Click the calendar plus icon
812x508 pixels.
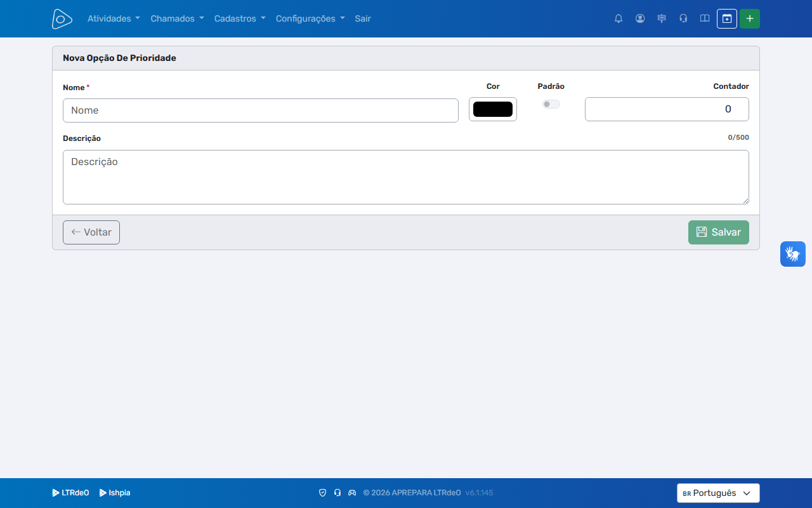point(727,19)
